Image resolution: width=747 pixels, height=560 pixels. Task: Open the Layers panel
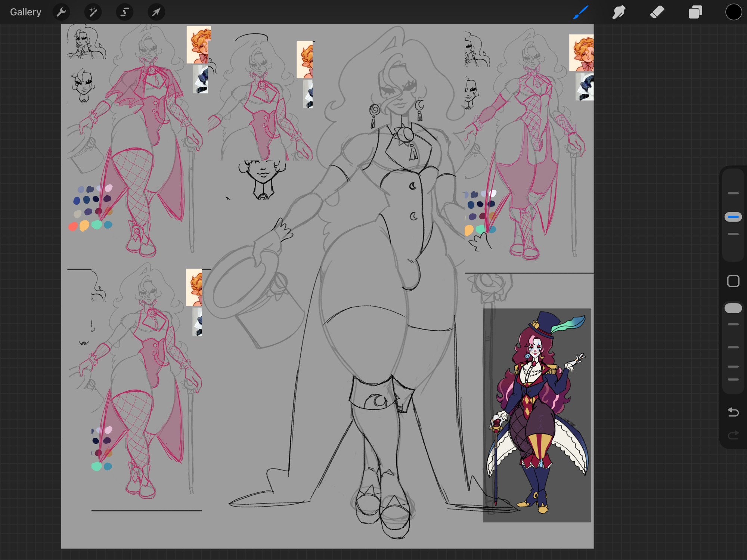pos(695,12)
